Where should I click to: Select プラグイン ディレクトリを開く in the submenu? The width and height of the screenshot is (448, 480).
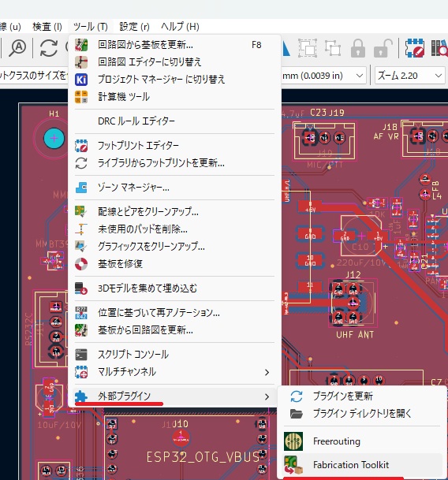point(361,414)
